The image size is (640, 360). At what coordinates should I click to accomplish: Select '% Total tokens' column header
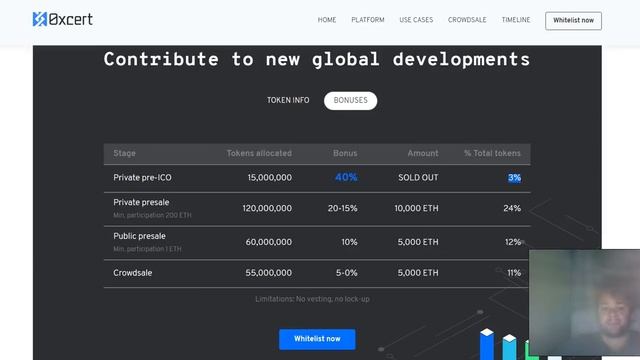[x=492, y=153]
